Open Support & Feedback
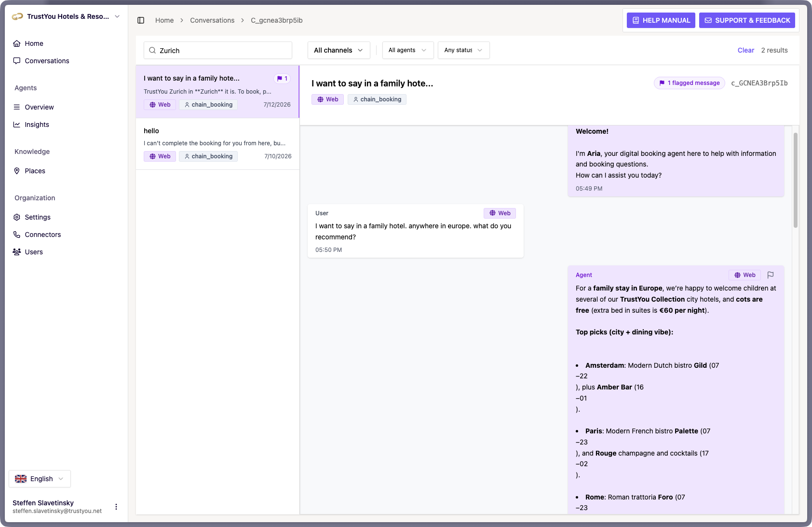 pos(747,20)
